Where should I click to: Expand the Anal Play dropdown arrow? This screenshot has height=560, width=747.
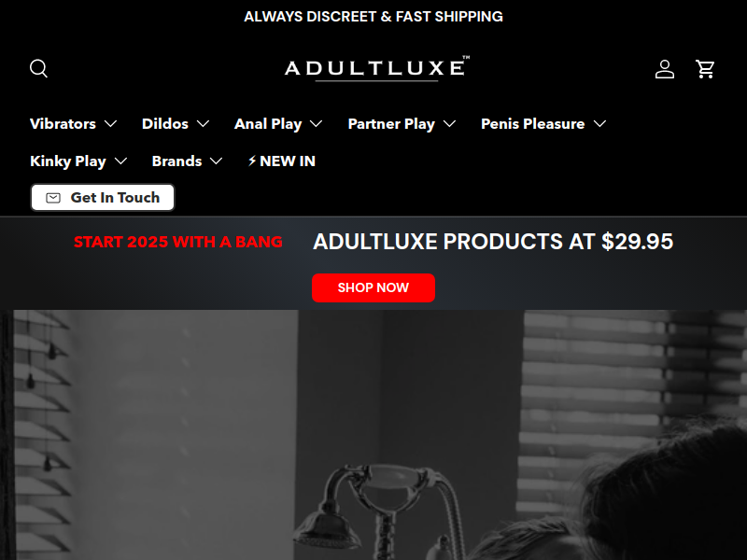(316, 124)
